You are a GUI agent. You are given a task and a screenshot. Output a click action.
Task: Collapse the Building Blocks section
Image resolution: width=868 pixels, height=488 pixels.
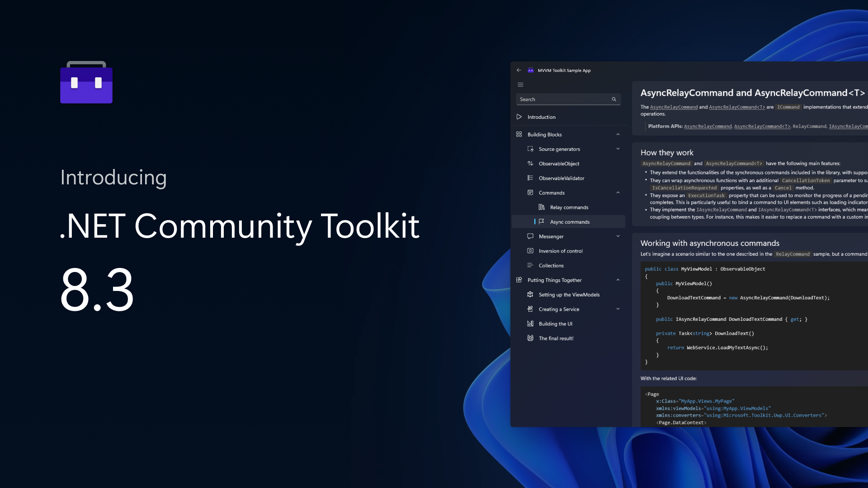tap(618, 134)
